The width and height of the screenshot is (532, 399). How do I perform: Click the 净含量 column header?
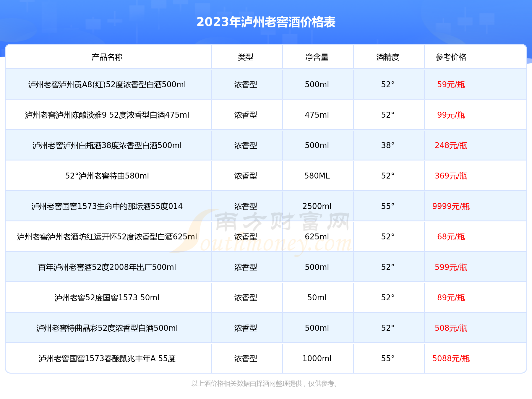[317, 57]
